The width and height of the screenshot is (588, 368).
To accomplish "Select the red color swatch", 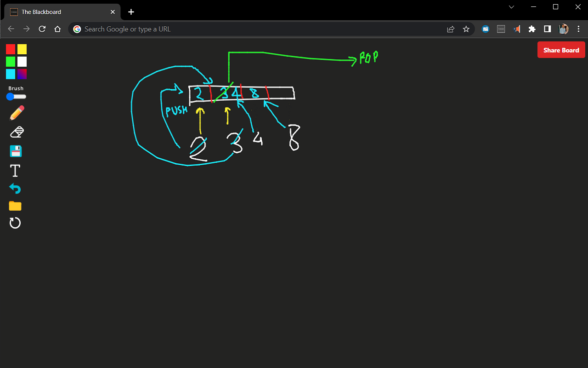I will pos(10,49).
